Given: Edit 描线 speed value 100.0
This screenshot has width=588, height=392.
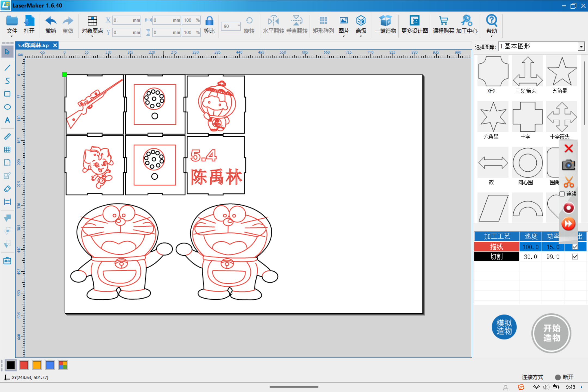Looking at the screenshot, I should [530, 247].
